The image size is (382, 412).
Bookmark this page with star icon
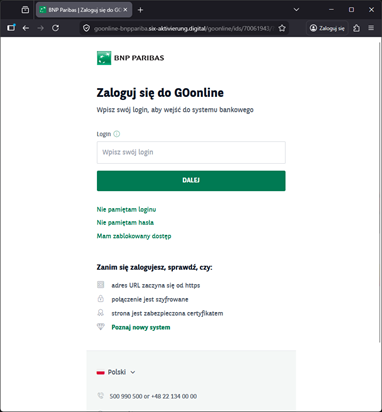(x=282, y=28)
